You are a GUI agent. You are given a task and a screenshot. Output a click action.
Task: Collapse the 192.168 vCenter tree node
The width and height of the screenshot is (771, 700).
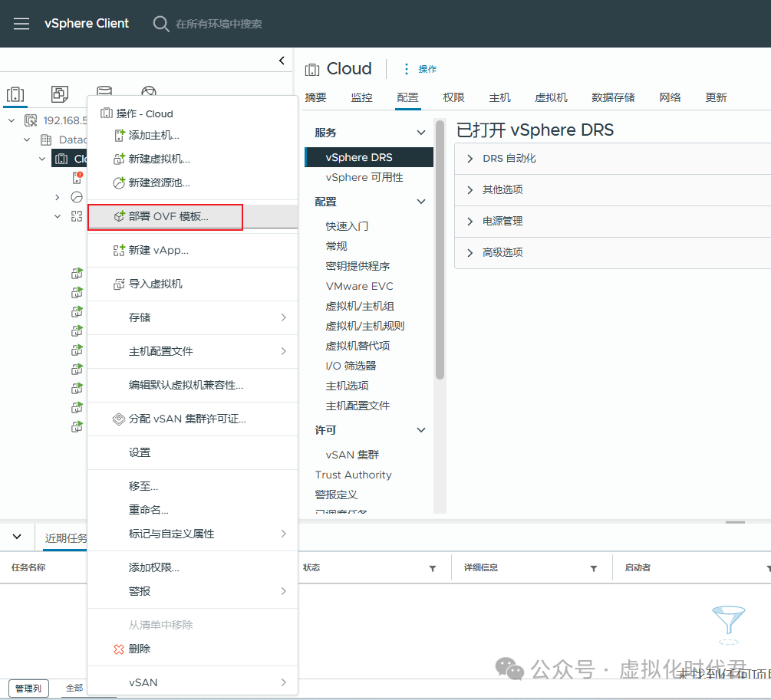tap(12, 120)
